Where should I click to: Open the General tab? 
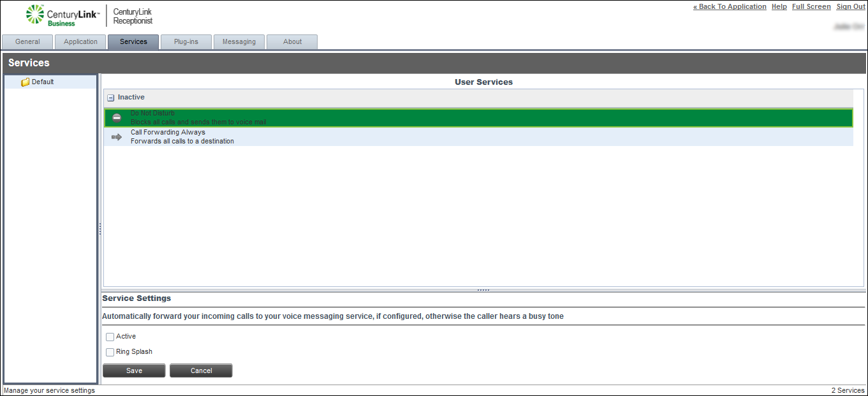tap(27, 42)
